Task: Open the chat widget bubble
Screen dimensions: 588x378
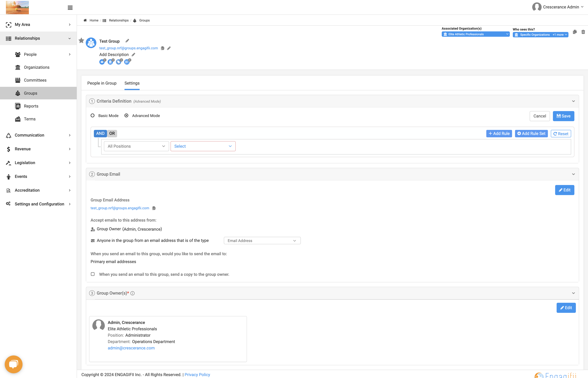Action: pos(13,364)
